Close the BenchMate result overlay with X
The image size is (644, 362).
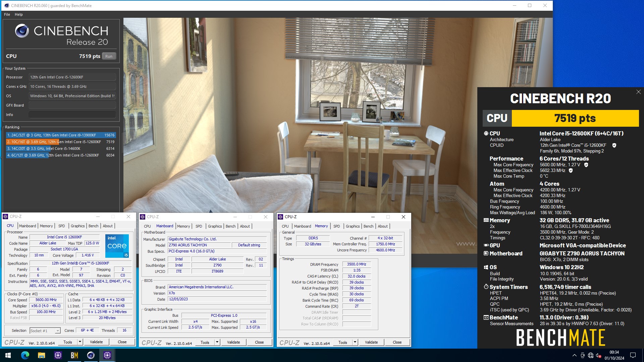click(x=638, y=92)
